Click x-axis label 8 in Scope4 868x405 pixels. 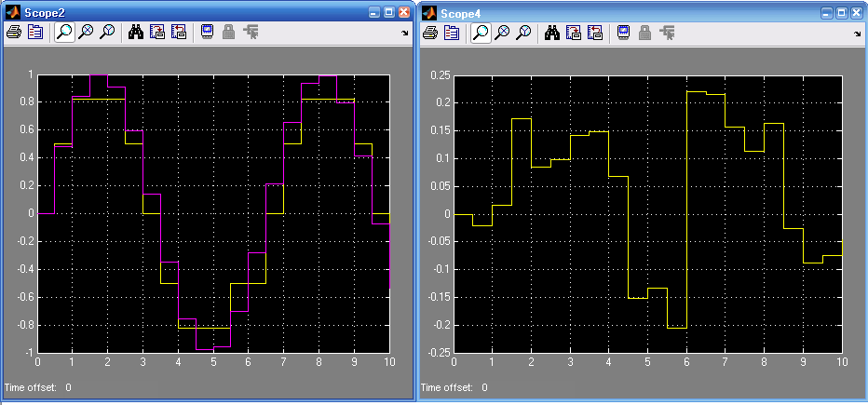point(765,362)
